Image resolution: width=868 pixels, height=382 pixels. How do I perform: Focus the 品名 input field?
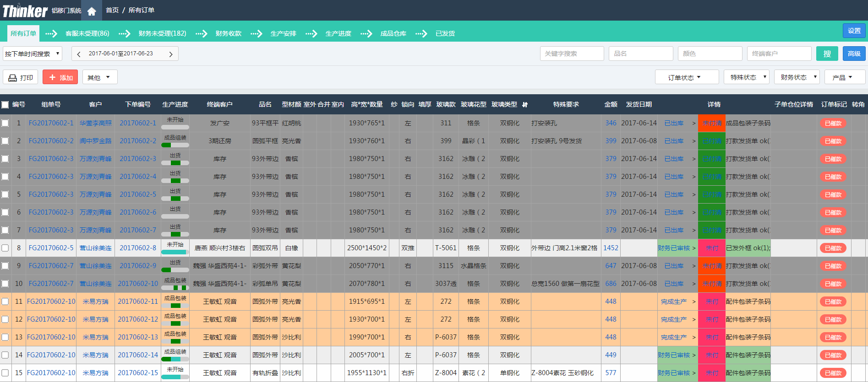[x=641, y=54]
